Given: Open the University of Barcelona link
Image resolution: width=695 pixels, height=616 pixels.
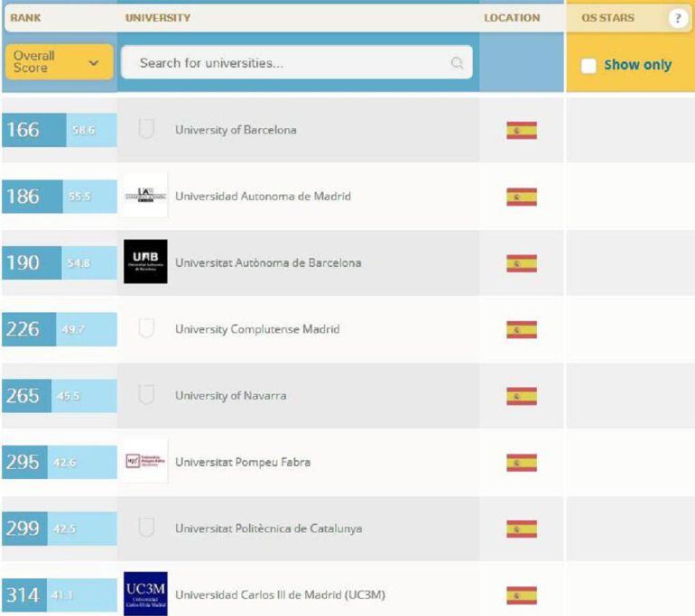Looking at the screenshot, I should 236,130.
